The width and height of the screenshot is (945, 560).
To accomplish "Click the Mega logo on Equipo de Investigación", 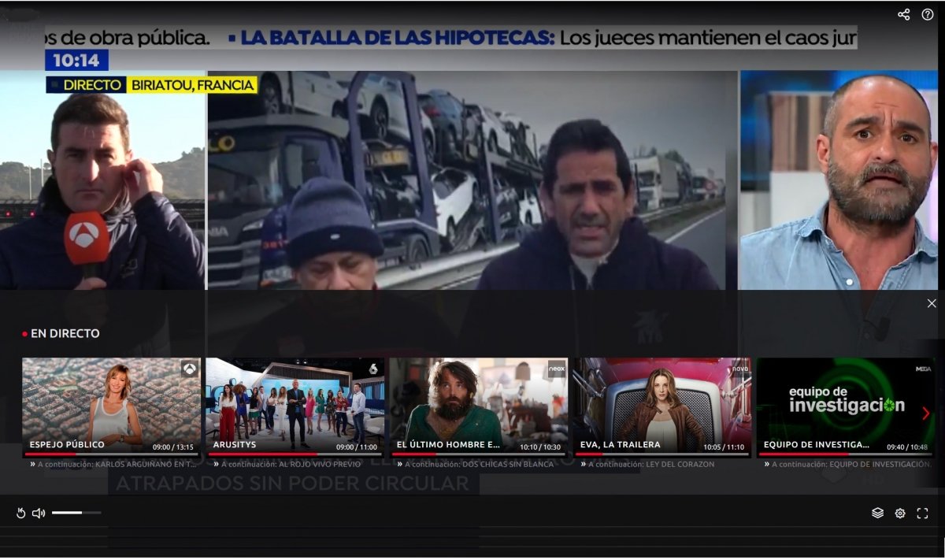I will pos(924,367).
